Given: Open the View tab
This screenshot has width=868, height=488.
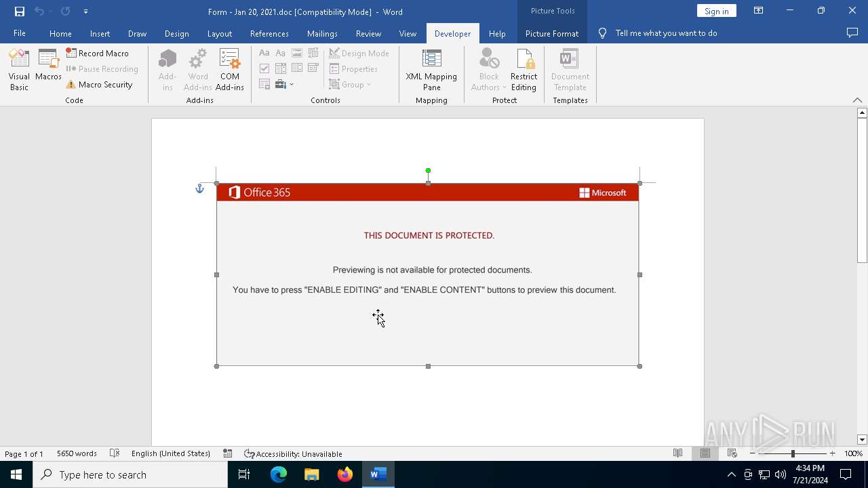Looking at the screenshot, I should [x=408, y=33].
